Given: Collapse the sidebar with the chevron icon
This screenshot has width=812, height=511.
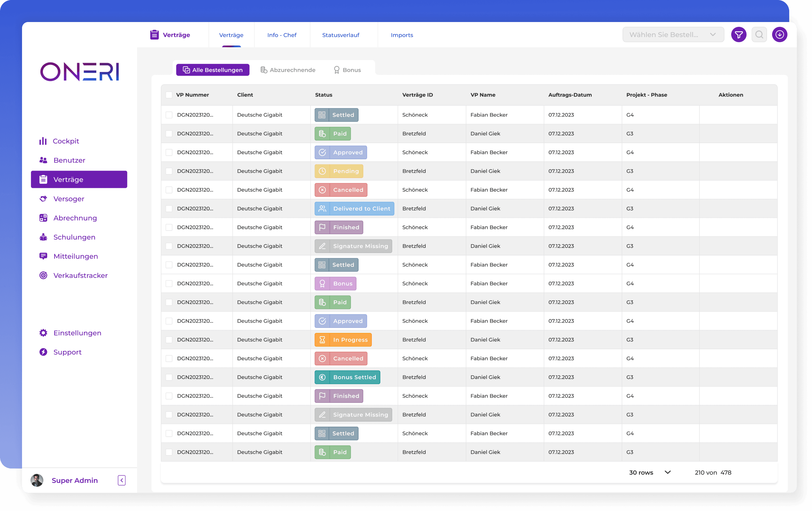Looking at the screenshot, I should [x=122, y=480].
